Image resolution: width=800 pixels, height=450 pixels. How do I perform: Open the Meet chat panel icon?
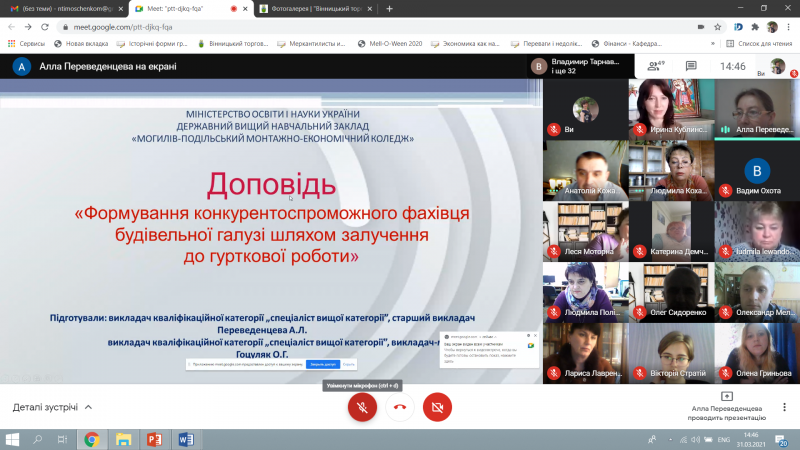point(691,66)
